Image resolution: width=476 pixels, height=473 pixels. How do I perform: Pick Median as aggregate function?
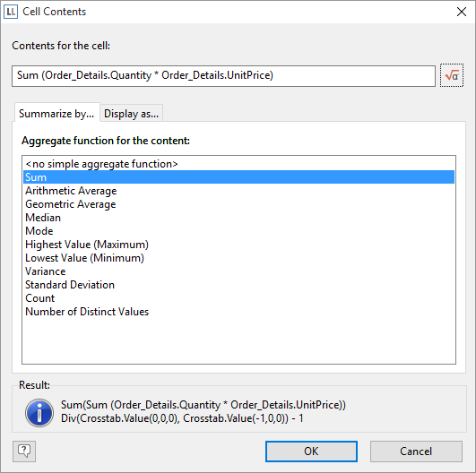(x=239, y=218)
